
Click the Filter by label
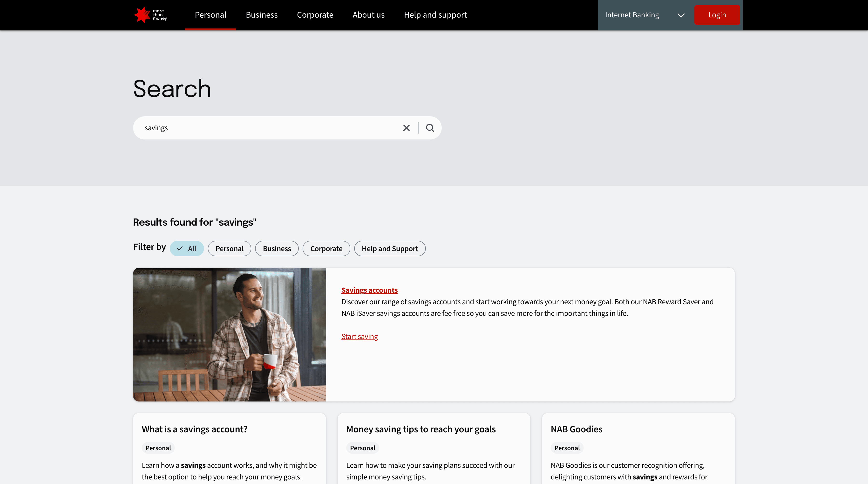149,247
